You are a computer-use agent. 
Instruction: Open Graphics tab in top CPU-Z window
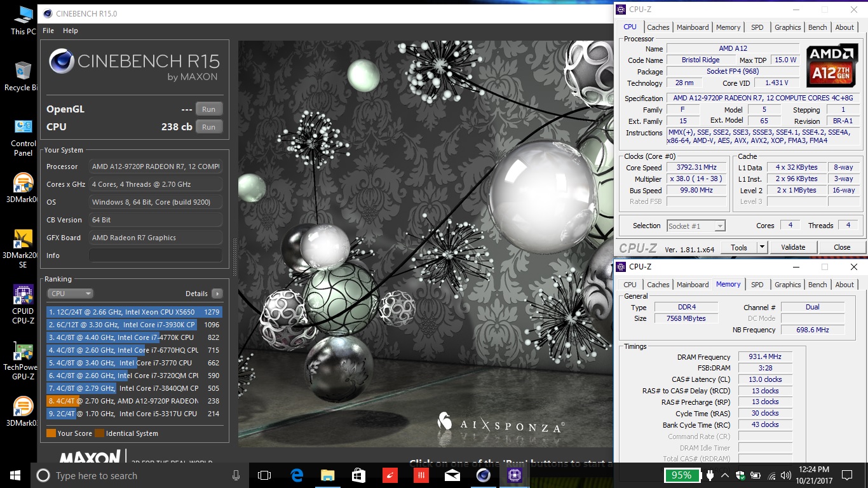(x=788, y=27)
